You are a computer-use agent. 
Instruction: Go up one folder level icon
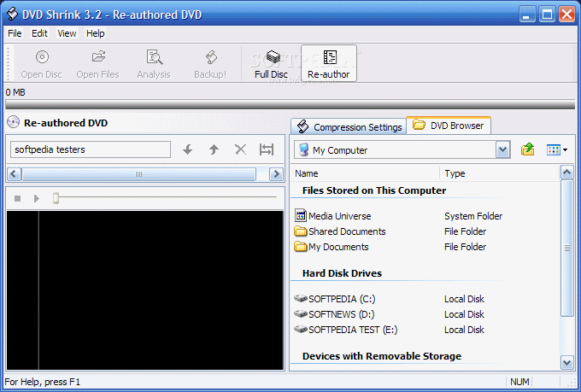[528, 149]
